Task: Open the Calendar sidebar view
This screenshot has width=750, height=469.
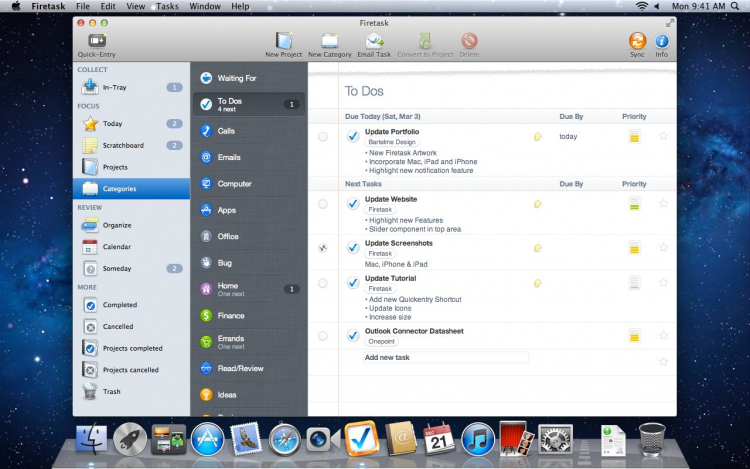Action: pyautogui.click(x=132, y=247)
